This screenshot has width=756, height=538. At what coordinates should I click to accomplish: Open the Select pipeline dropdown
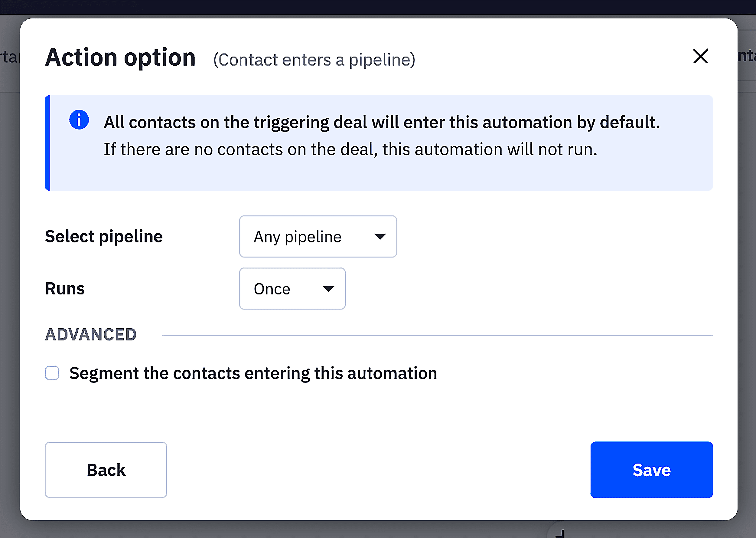(x=318, y=236)
